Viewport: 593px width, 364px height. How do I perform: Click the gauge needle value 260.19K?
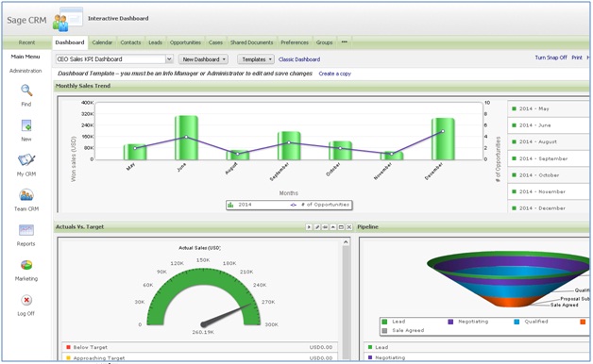[x=203, y=332]
